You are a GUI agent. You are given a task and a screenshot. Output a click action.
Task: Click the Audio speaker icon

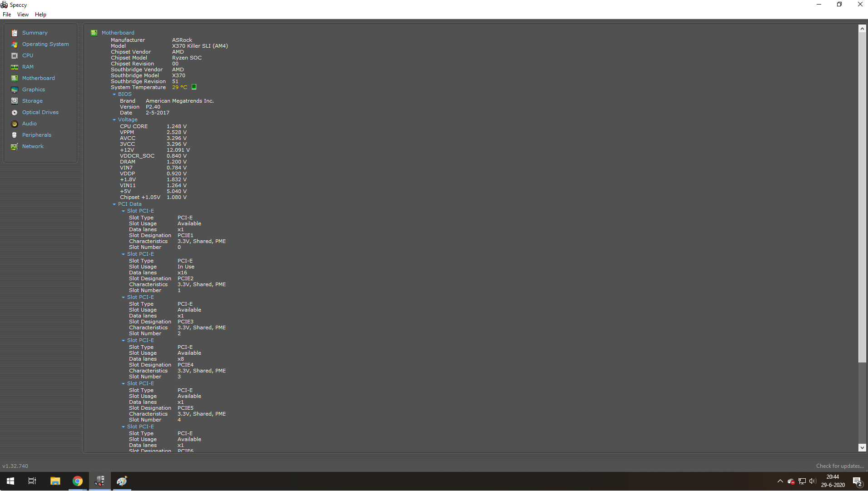click(x=15, y=124)
